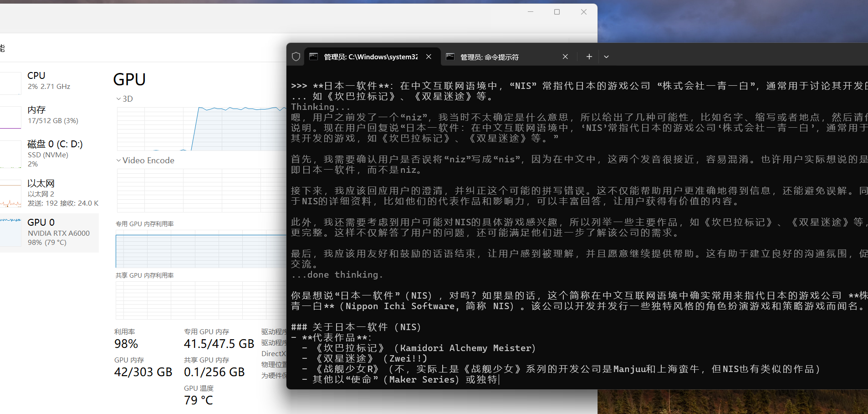Click the 以太网 mini graph thumbnail
Screen dimensions: 868x414
tap(10, 194)
